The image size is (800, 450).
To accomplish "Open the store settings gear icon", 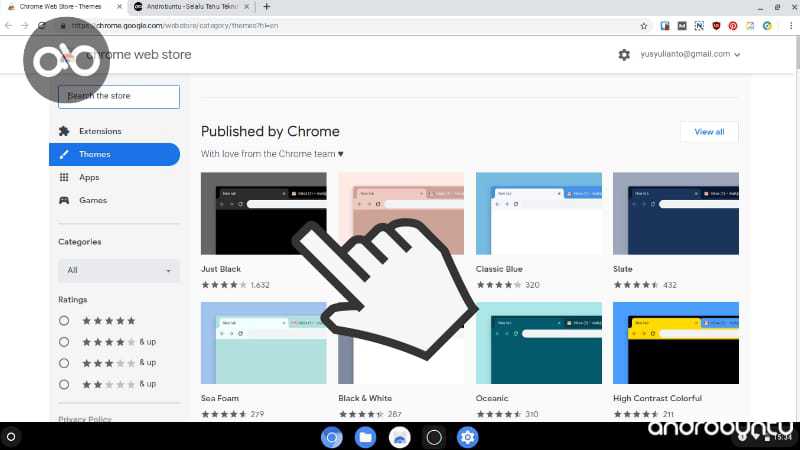I will 624,55.
